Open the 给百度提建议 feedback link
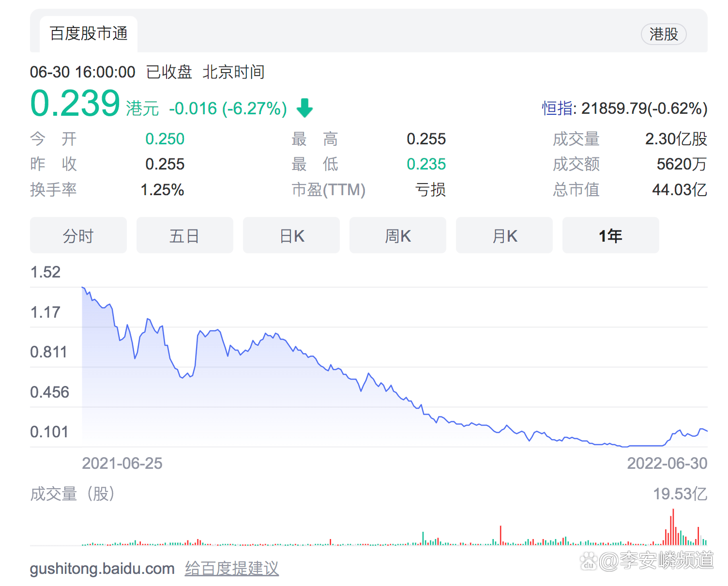The height and width of the screenshot is (586, 728). (x=231, y=568)
